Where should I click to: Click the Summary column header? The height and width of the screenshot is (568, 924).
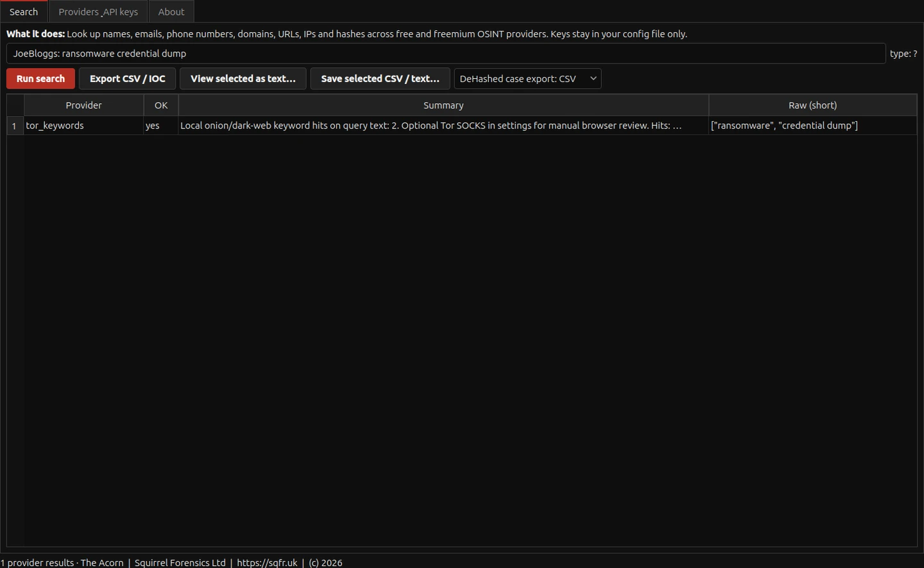(443, 105)
